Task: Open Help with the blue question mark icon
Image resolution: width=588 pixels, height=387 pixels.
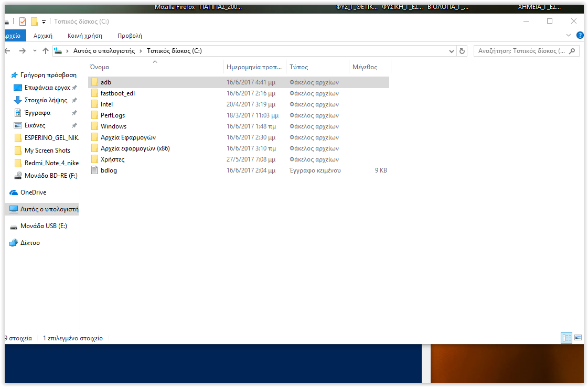Action: [580, 35]
